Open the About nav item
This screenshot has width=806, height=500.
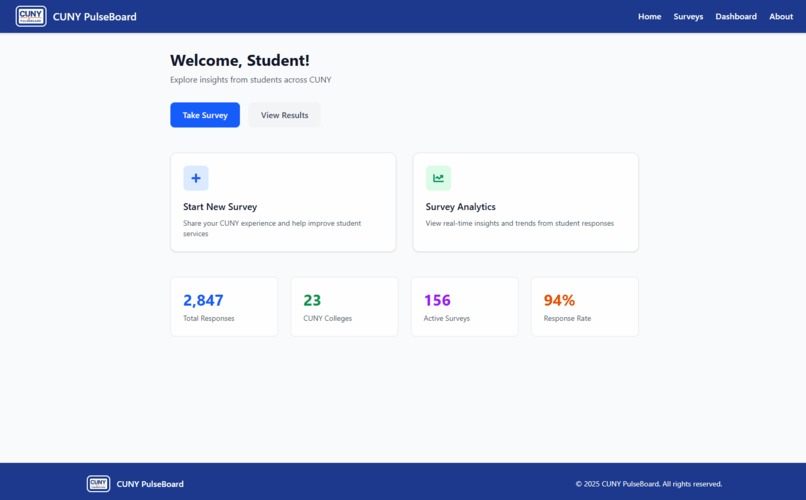781,16
